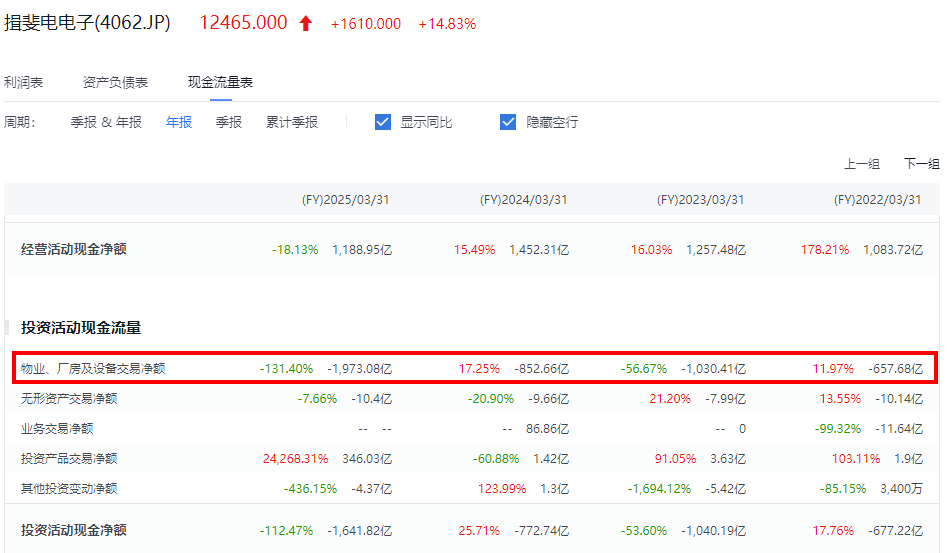Select the 现金流量表 tab

click(x=220, y=82)
